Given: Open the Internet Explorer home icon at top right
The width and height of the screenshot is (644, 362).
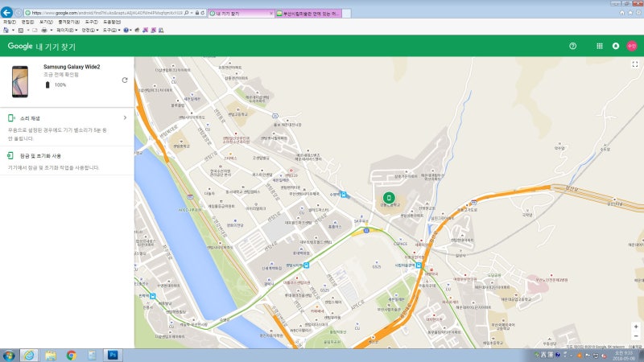Looking at the screenshot, I should tap(622, 13).
